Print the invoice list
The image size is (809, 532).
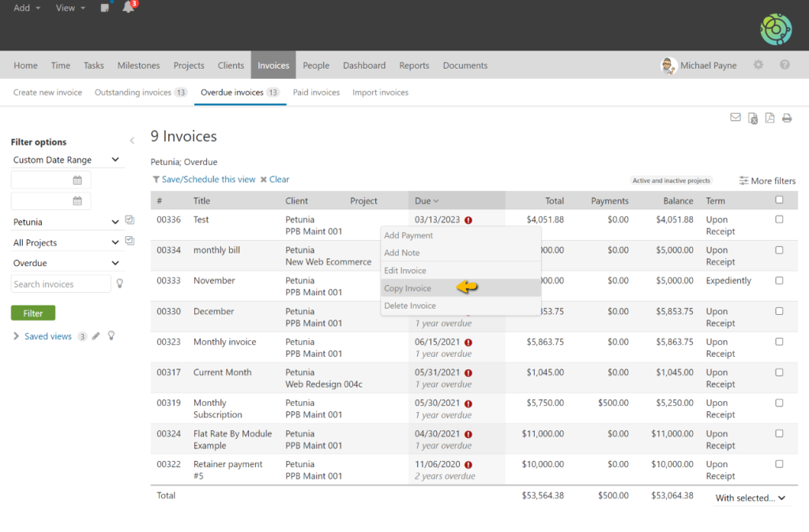[x=787, y=117]
